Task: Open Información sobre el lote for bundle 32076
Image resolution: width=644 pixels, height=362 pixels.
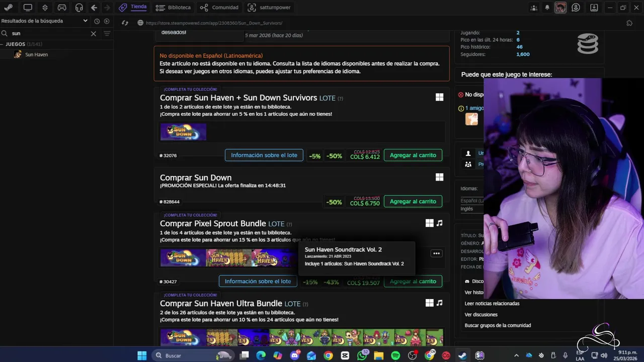Action: [264, 155]
